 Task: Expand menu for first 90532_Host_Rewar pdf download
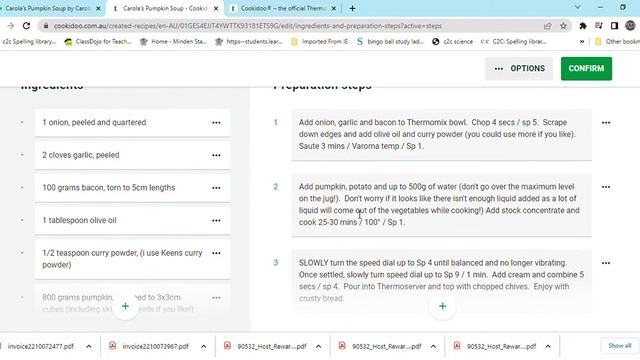(318, 346)
